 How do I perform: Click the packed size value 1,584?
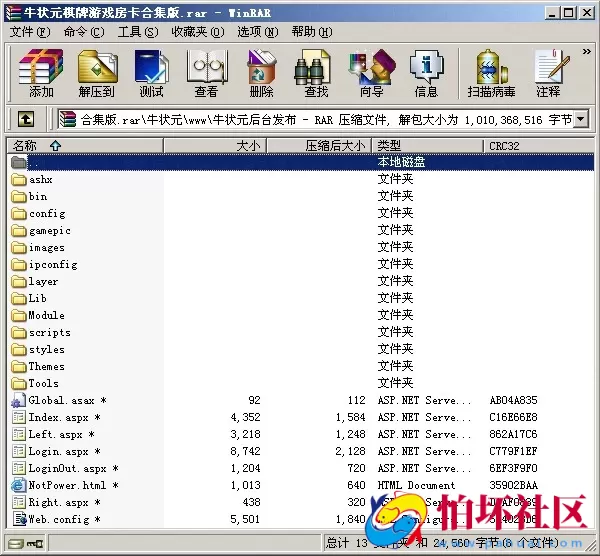(x=351, y=417)
